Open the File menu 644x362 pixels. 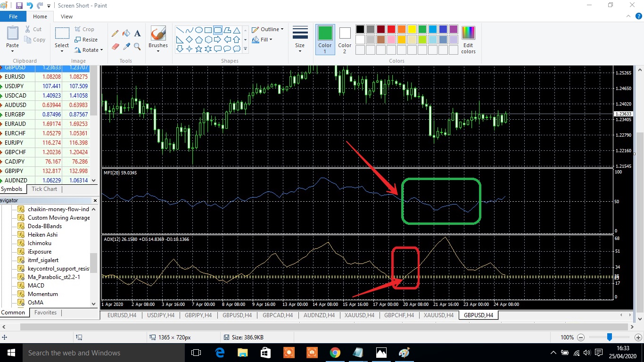(x=13, y=16)
